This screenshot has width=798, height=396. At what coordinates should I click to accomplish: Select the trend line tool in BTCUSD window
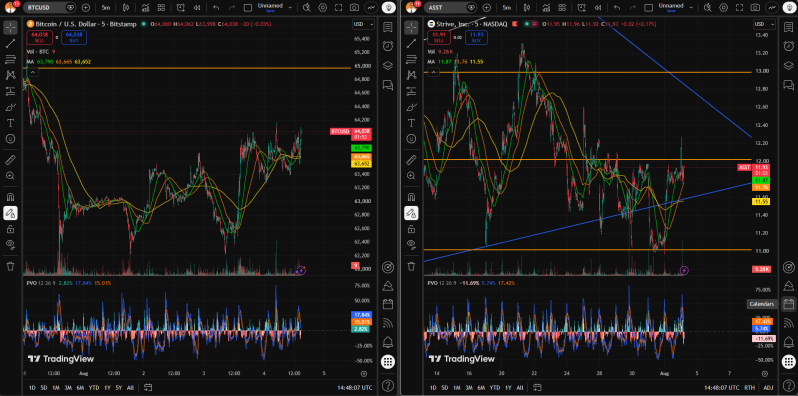coord(10,43)
